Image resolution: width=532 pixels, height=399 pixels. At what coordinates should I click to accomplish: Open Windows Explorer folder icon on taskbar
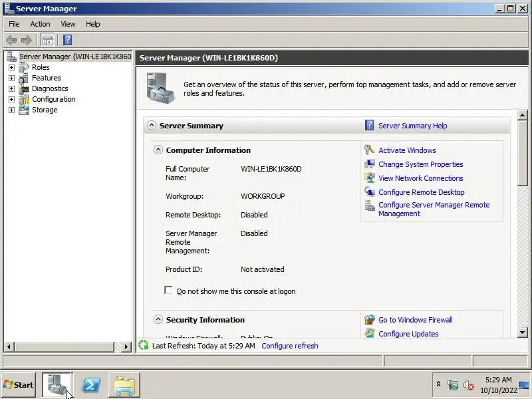(x=124, y=385)
